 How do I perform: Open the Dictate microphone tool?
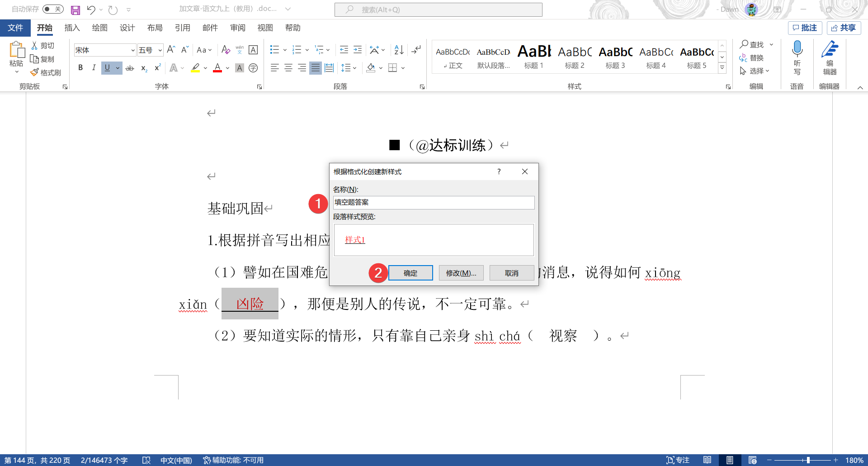pyautogui.click(x=797, y=58)
